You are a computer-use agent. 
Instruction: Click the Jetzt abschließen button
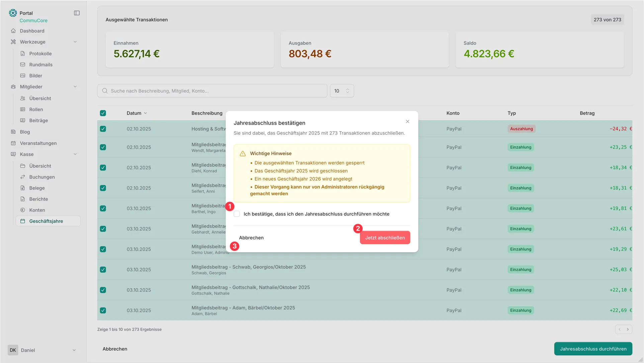[385, 238]
